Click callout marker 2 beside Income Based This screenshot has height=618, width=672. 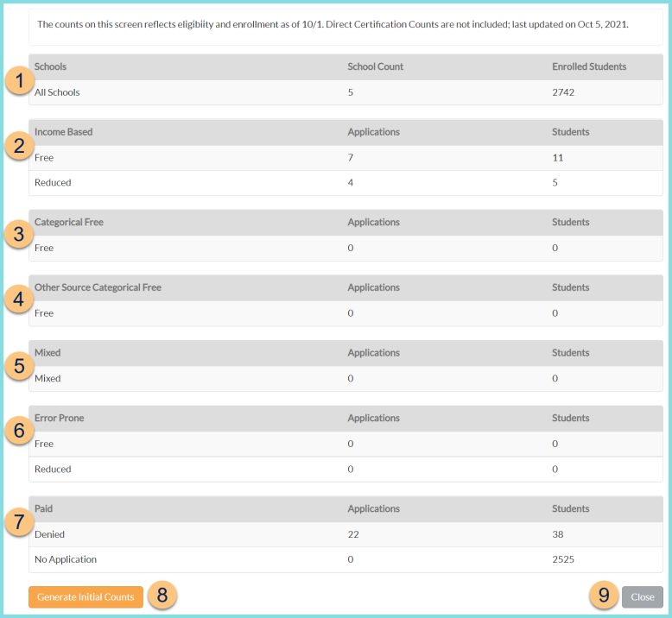point(19,145)
